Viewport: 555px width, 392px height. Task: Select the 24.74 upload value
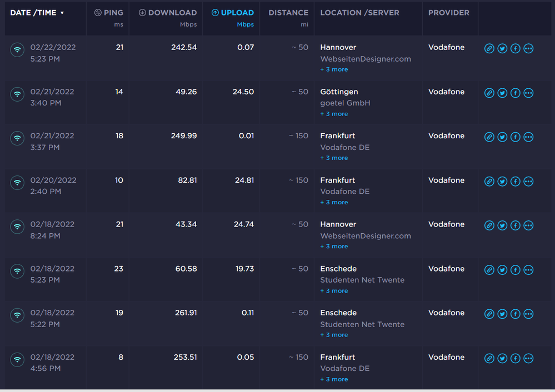click(244, 224)
